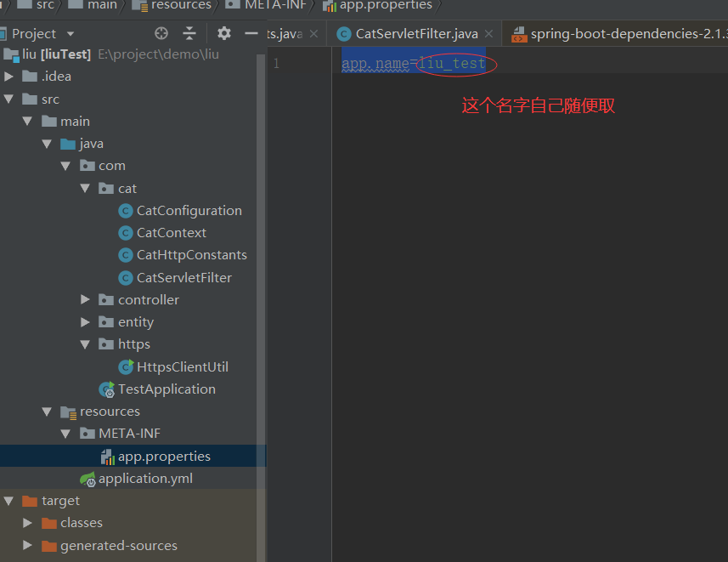Click the YAML icon beside application.yml
Screen dimensions: 728x562
point(89,478)
